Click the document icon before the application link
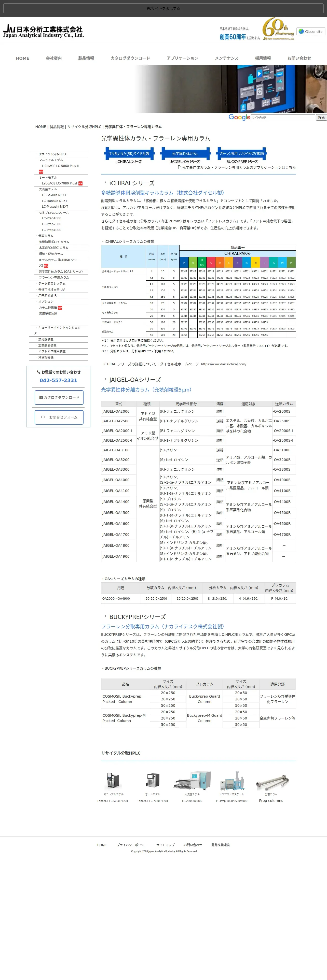 [180, 167]
